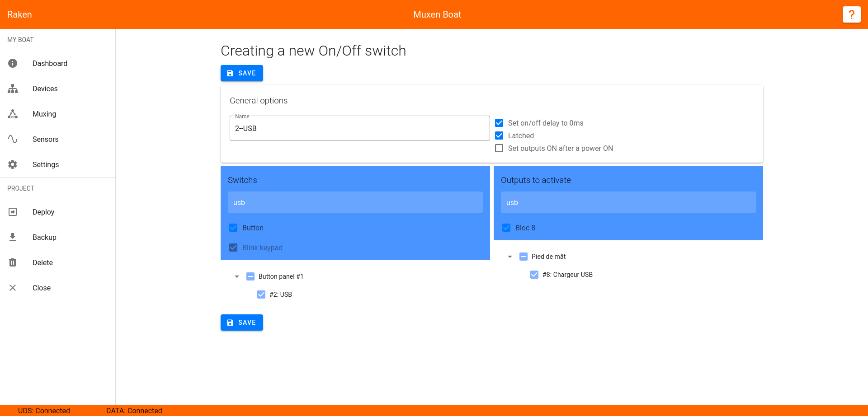
Task: Uncheck the Latched checkbox
Action: [499, 136]
